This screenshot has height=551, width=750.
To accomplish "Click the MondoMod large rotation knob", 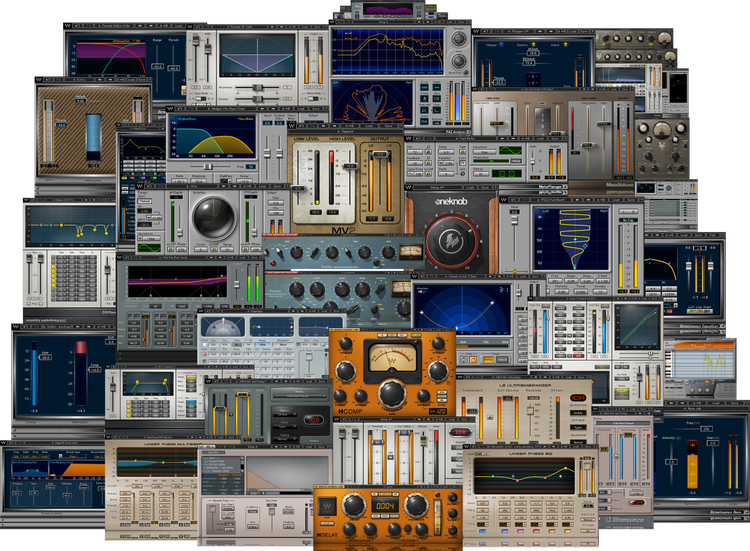I will click(x=214, y=217).
